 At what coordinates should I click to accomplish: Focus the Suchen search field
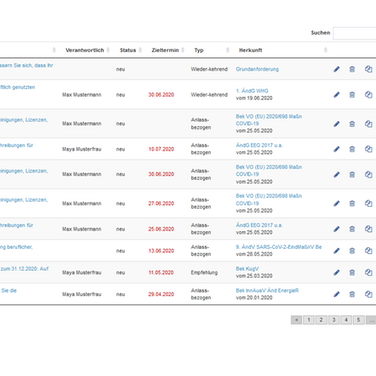click(x=355, y=33)
